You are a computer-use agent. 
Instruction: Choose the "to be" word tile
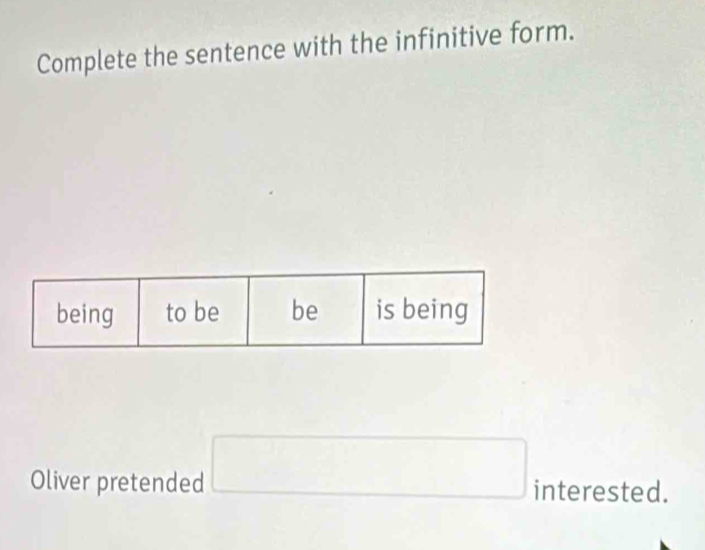click(x=192, y=312)
